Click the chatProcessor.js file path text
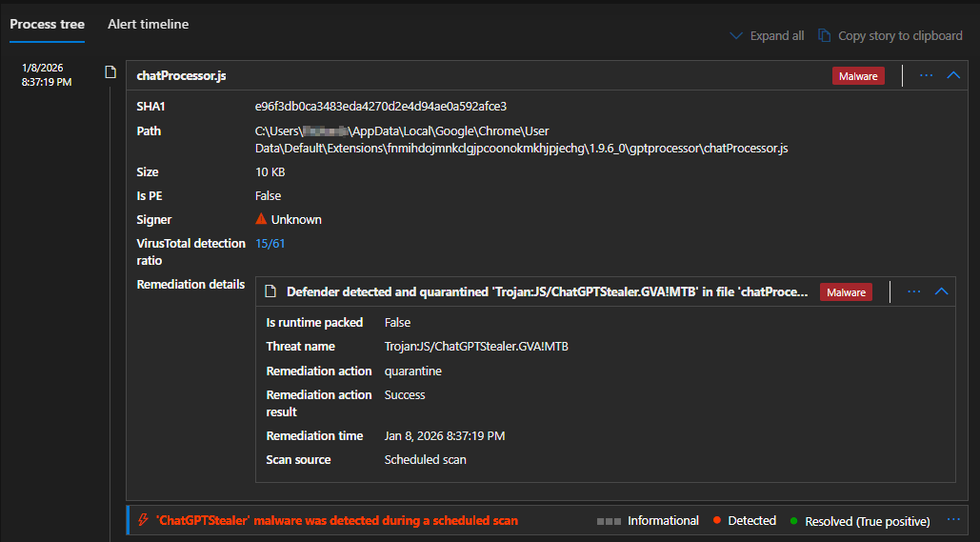 521,139
